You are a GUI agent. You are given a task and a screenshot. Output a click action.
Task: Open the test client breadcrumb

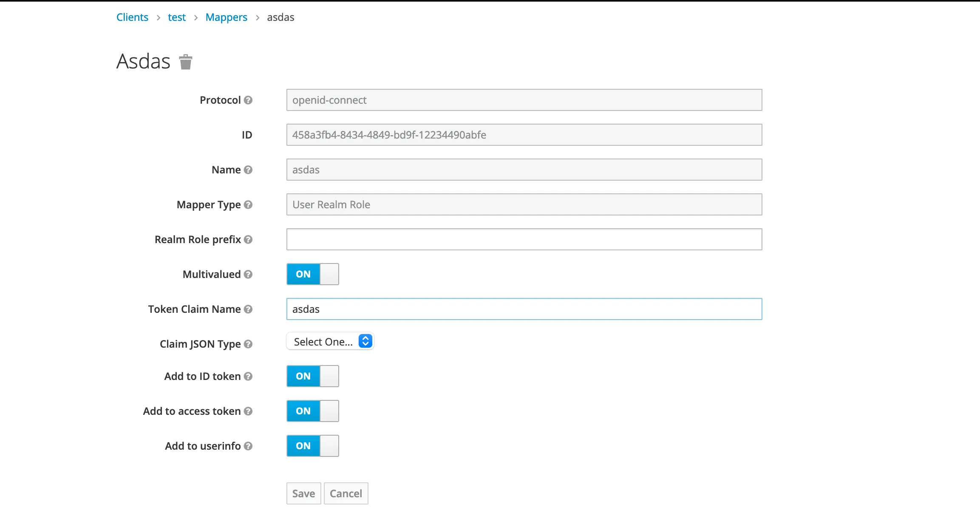(177, 17)
